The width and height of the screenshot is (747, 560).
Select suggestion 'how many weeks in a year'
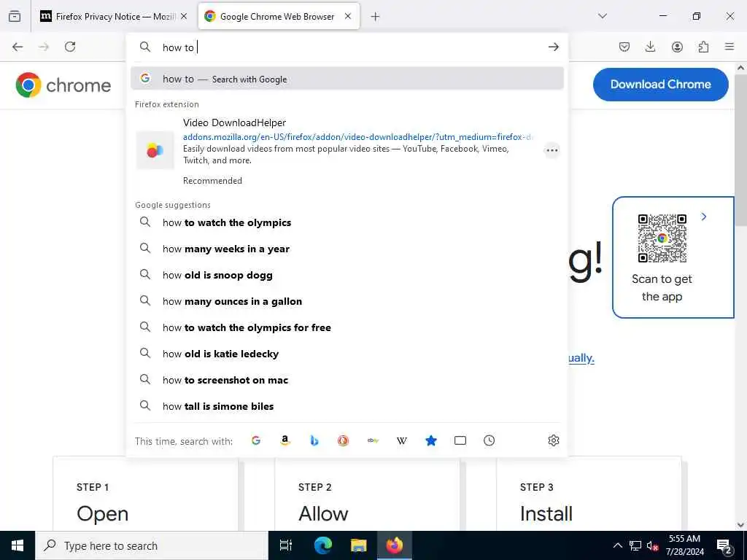pos(347,249)
